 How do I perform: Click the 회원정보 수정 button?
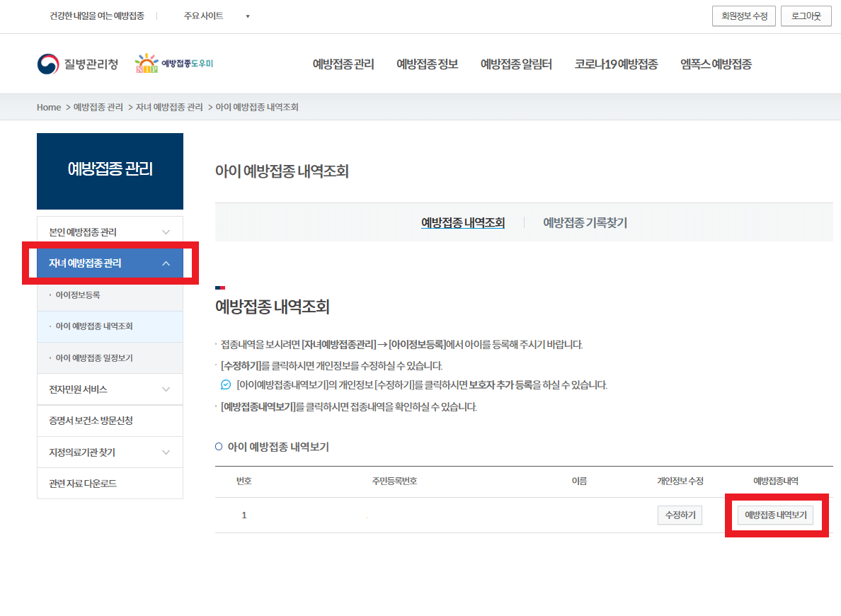744,16
